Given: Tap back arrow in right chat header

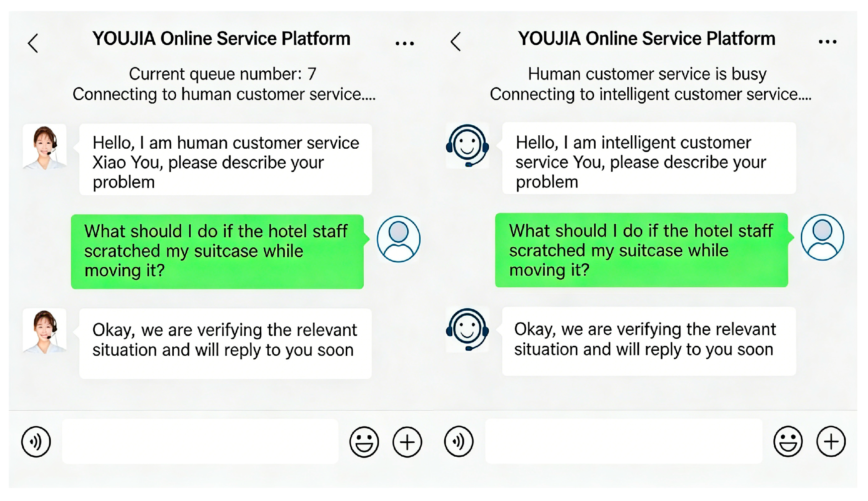Looking at the screenshot, I should tap(456, 42).
